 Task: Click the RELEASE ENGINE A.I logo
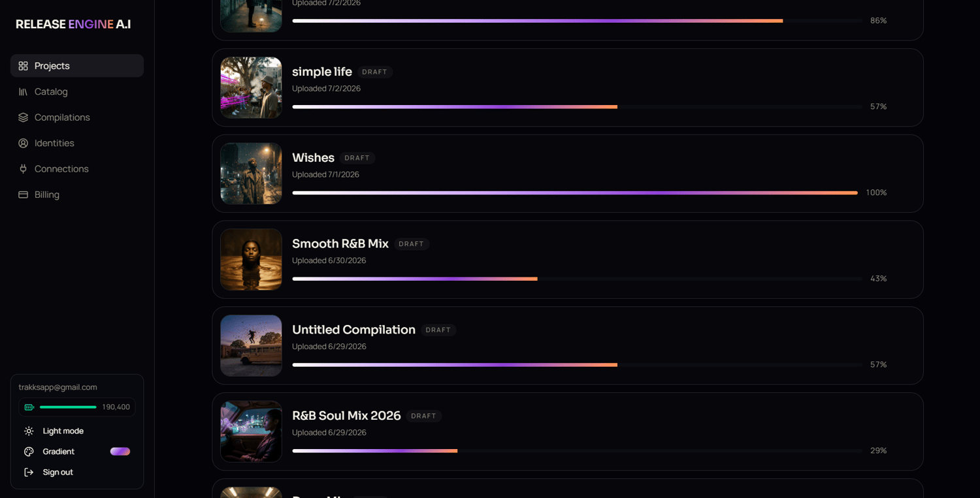(73, 24)
